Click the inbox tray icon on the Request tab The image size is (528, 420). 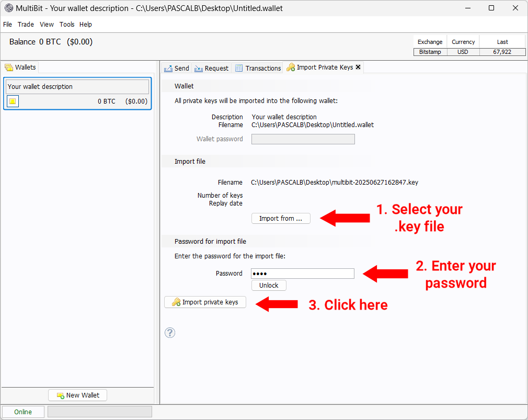pyautogui.click(x=198, y=67)
